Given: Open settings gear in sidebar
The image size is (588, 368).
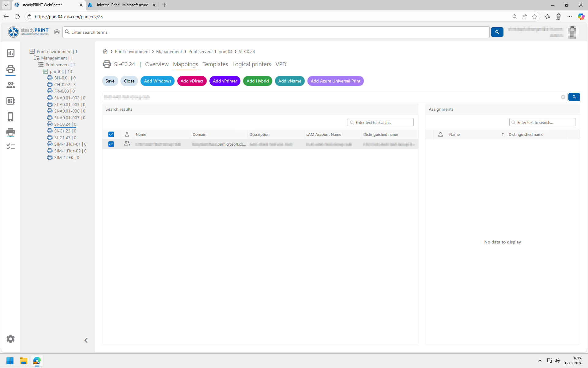Looking at the screenshot, I should pos(10,339).
